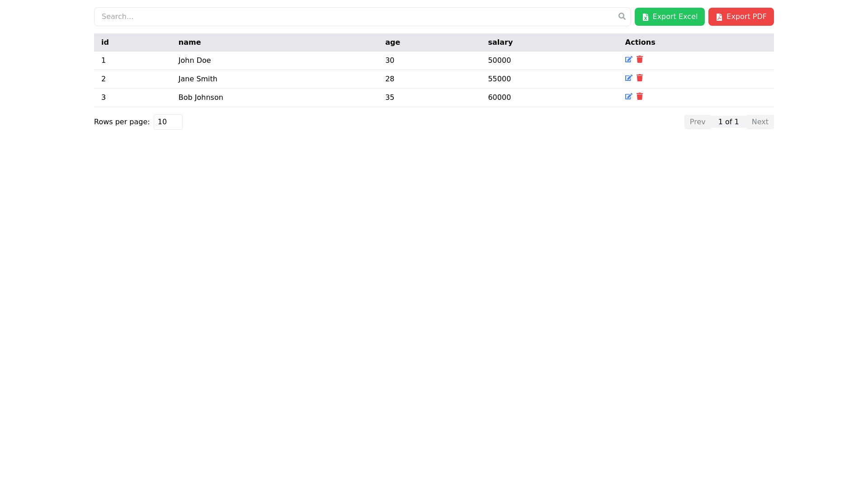
Task: Click the magnifying glass search icon
Action: click(622, 16)
